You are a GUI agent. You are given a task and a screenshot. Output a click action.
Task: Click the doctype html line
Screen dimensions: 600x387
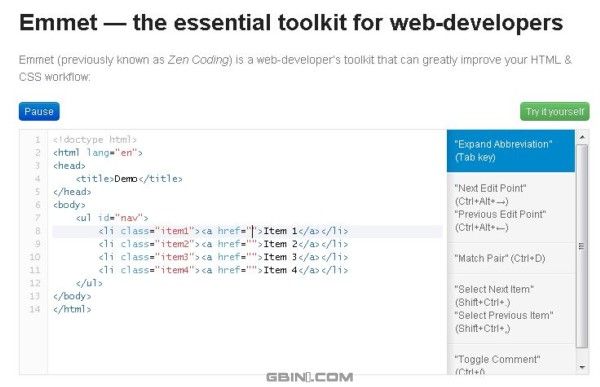[95, 140]
